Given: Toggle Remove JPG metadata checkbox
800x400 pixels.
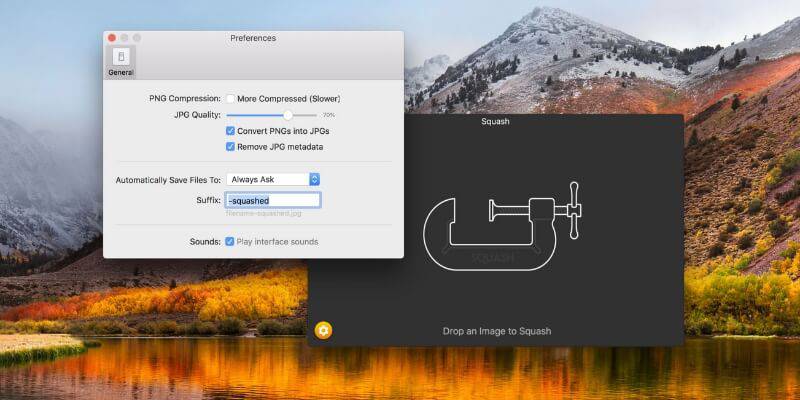Looking at the screenshot, I should point(231,147).
